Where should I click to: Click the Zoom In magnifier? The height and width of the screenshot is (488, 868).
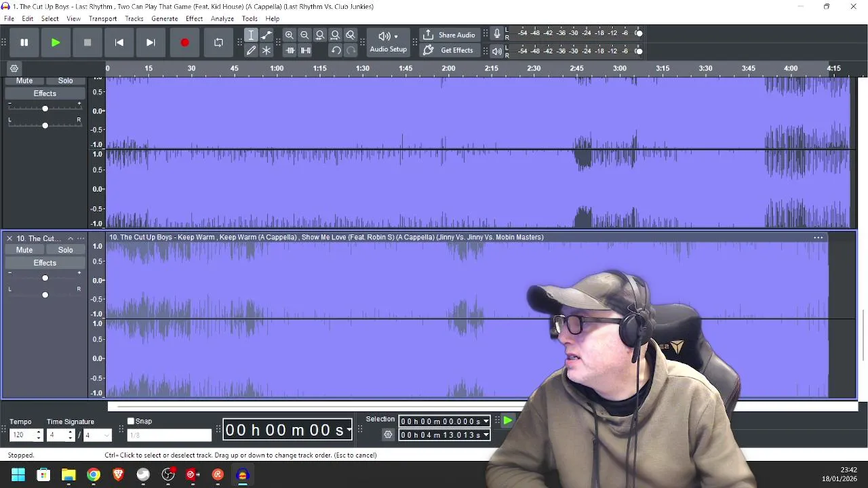point(290,35)
